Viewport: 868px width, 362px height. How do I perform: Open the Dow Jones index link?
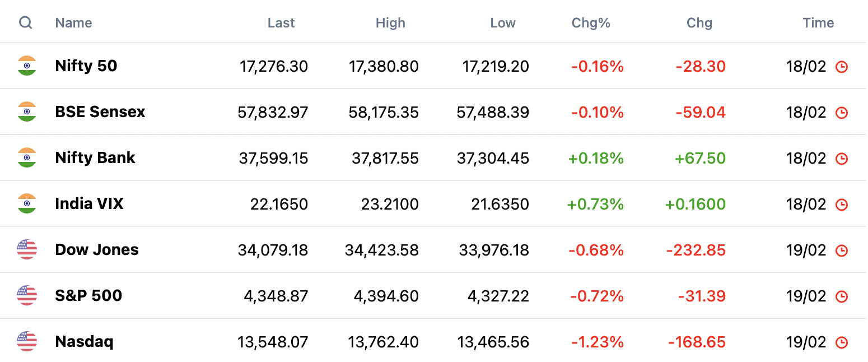(97, 249)
